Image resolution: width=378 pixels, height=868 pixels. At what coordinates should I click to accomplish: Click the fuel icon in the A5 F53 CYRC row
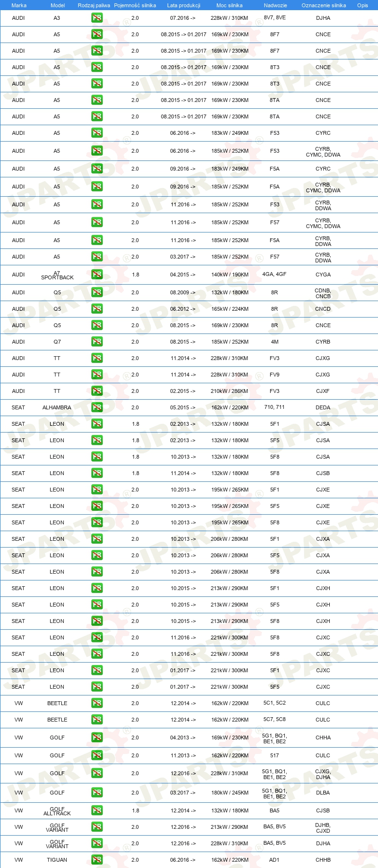point(97,133)
